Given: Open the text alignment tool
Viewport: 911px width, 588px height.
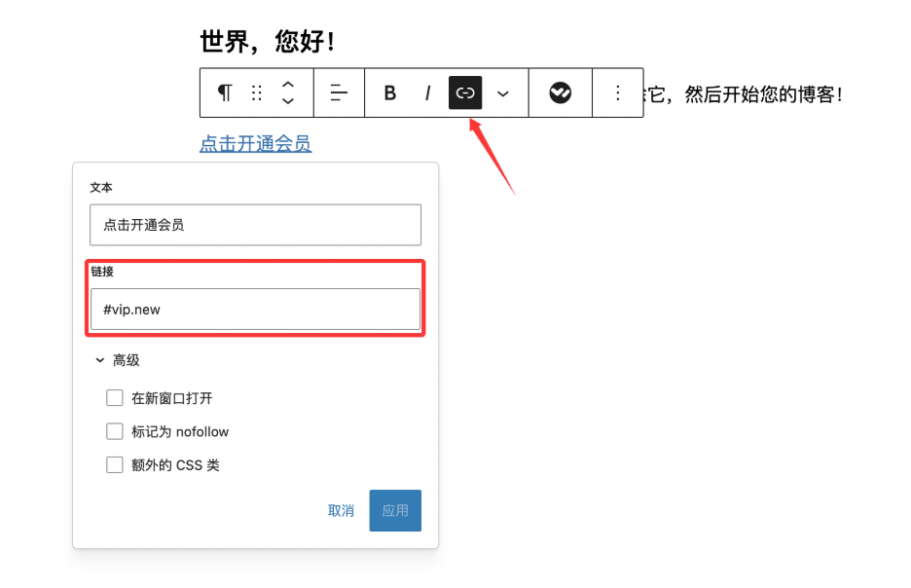Looking at the screenshot, I should click(x=338, y=92).
